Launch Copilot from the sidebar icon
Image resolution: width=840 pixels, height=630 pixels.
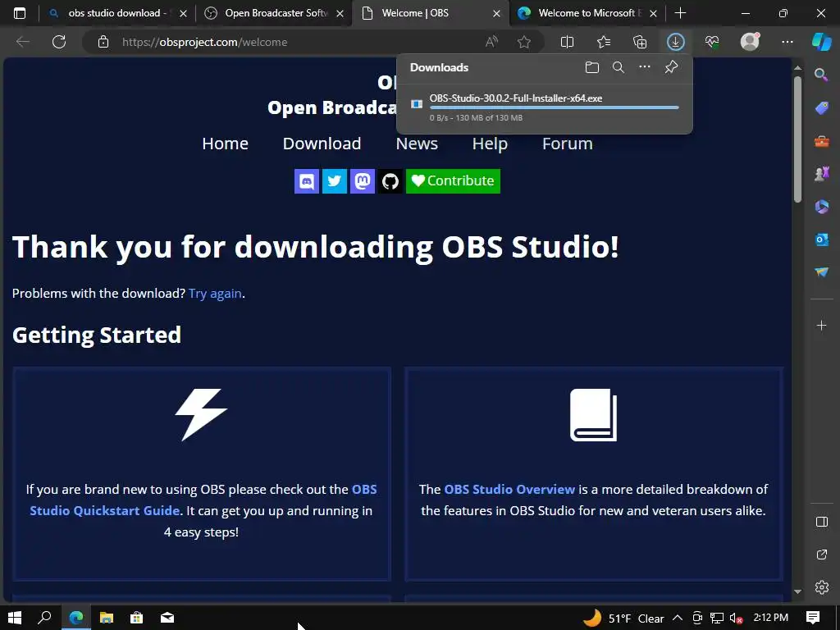coord(821,42)
